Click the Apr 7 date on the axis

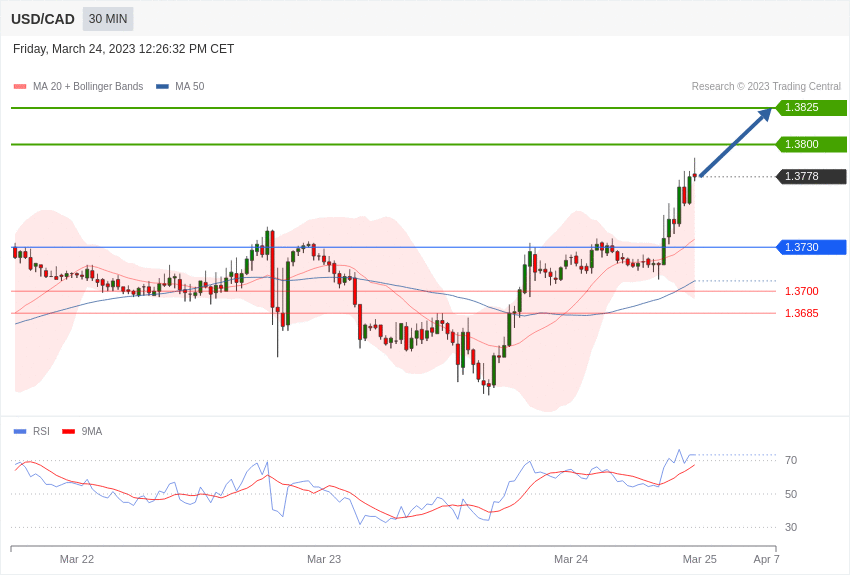pyautogui.click(x=767, y=559)
